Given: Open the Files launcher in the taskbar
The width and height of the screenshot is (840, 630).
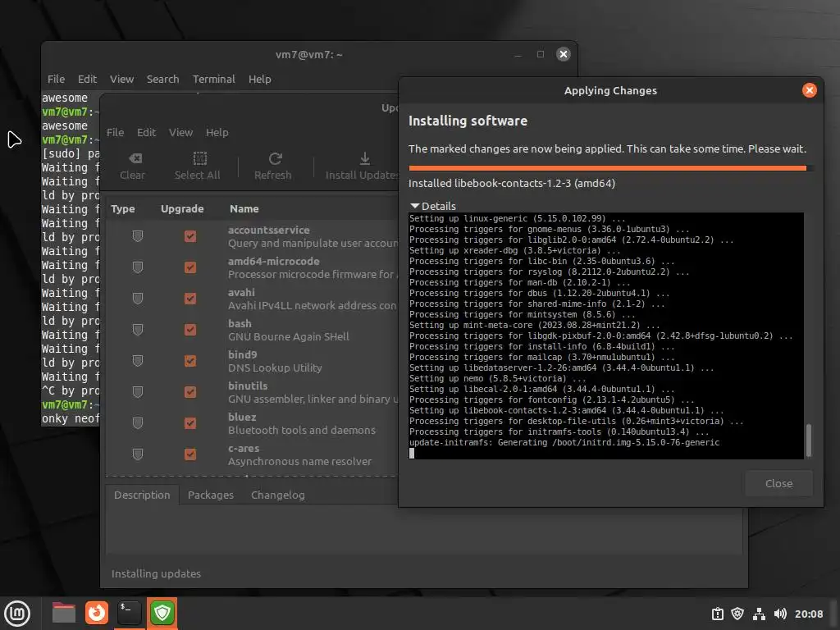Looking at the screenshot, I should [64, 613].
